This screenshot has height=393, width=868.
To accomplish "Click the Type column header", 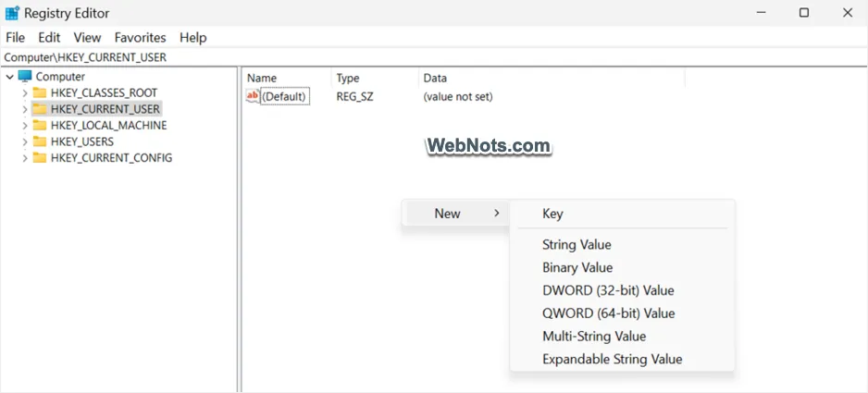I will coord(376,78).
